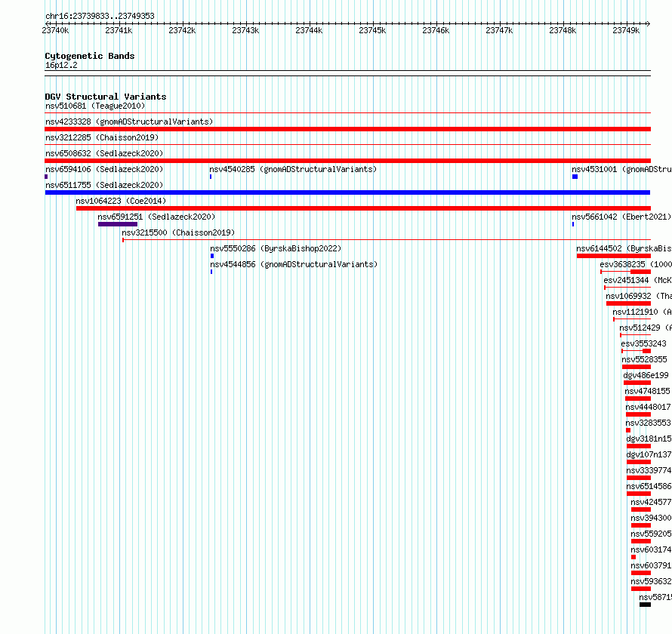Select the dgv3181n15 variant label

pyautogui.click(x=649, y=439)
